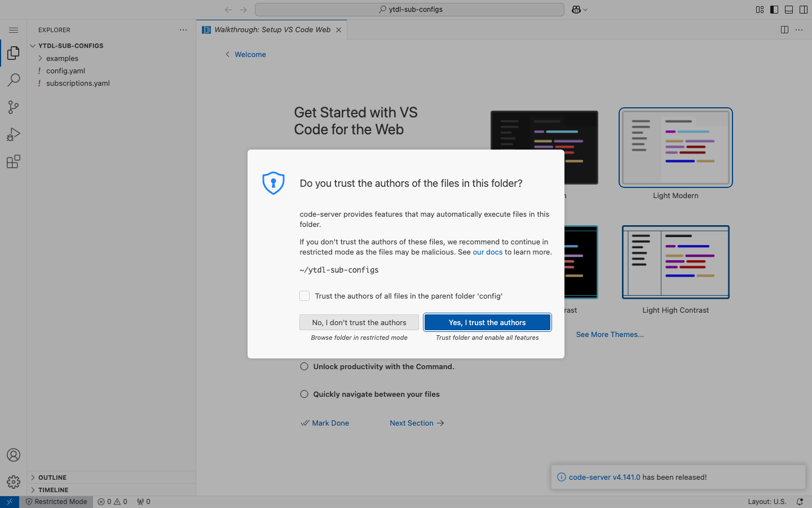812x508 pixels.
Task: Open errors and warnings count in status bar
Action: pyautogui.click(x=112, y=502)
